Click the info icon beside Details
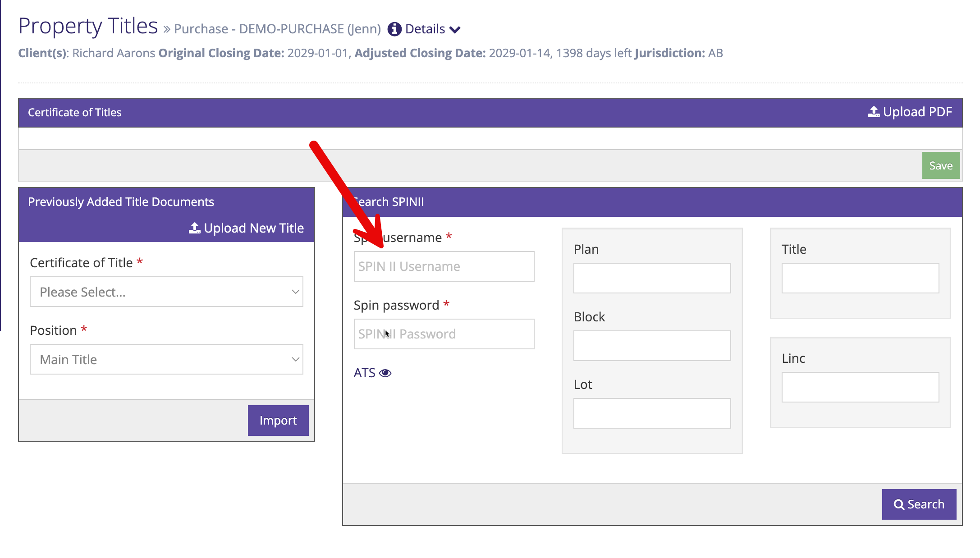 [x=394, y=29]
